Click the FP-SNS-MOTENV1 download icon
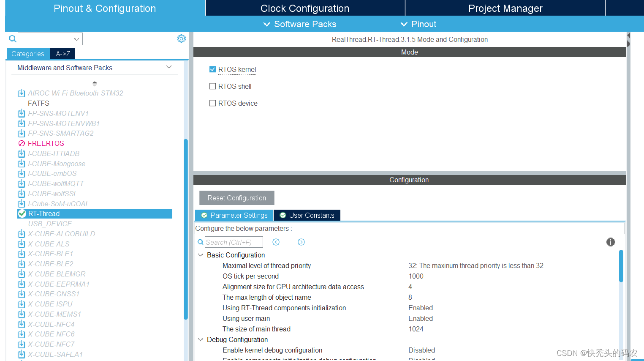 pyautogui.click(x=22, y=113)
